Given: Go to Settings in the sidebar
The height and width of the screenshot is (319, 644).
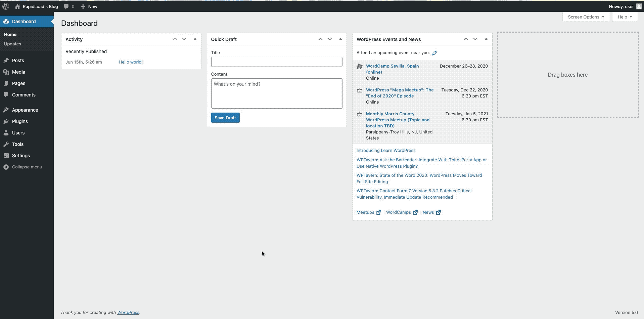Looking at the screenshot, I should coord(21,156).
